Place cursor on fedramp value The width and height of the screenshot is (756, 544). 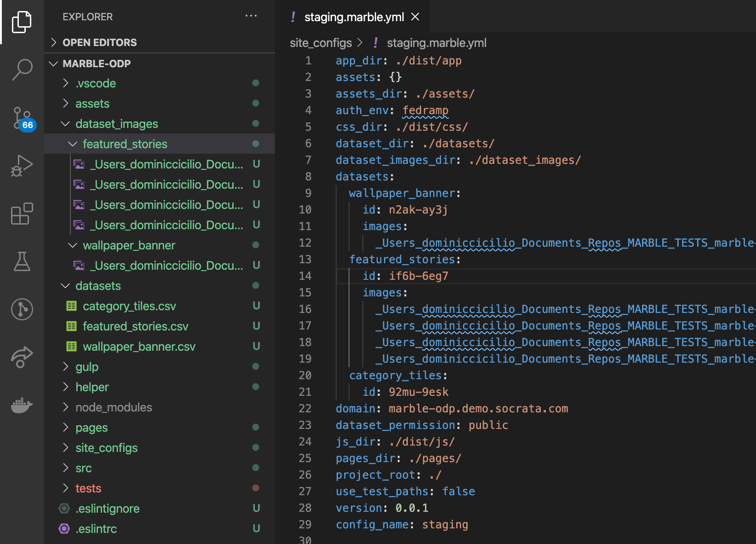425,110
